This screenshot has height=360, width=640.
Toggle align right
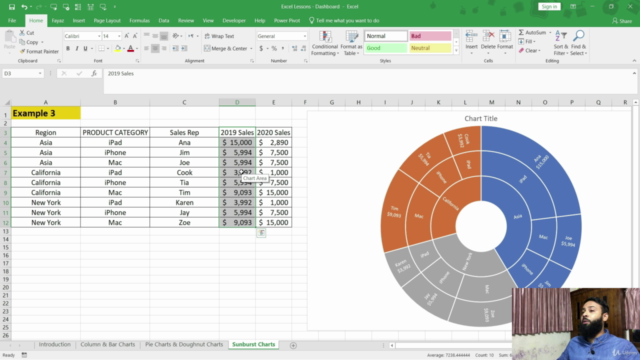coord(164,48)
